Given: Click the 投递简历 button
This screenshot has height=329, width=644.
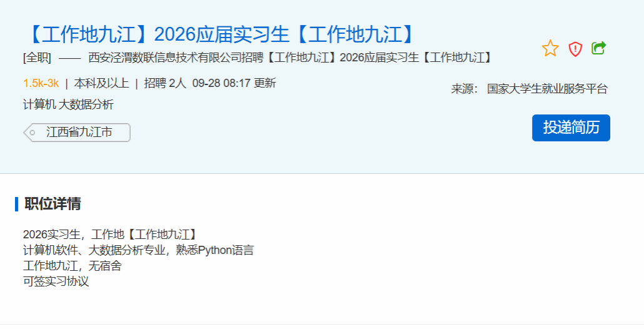Looking at the screenshot, I should pyautogui.click(x=571, y=128).
